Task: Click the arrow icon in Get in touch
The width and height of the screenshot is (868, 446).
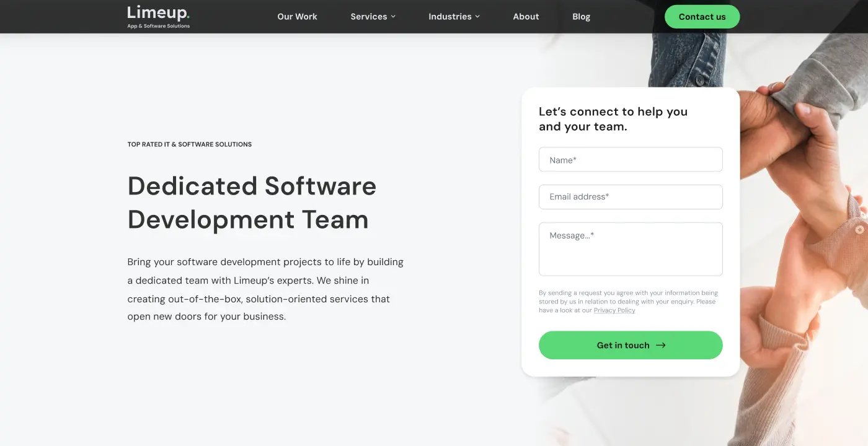Action: (x=661, y=345)
